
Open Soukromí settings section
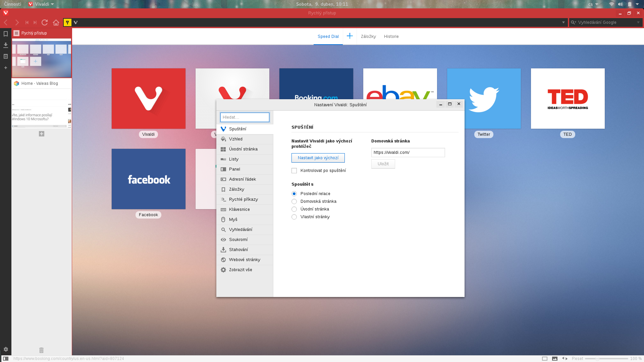(x=245, y=240)
